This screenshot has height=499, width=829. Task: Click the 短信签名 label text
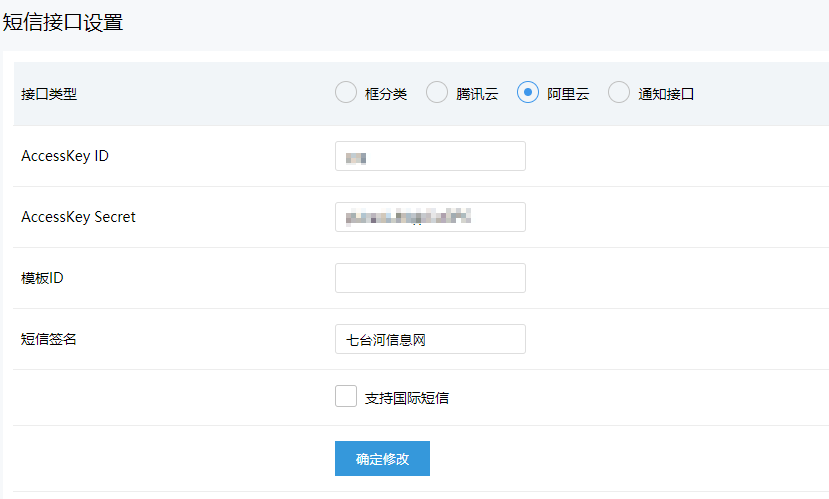tap(49, 339)
